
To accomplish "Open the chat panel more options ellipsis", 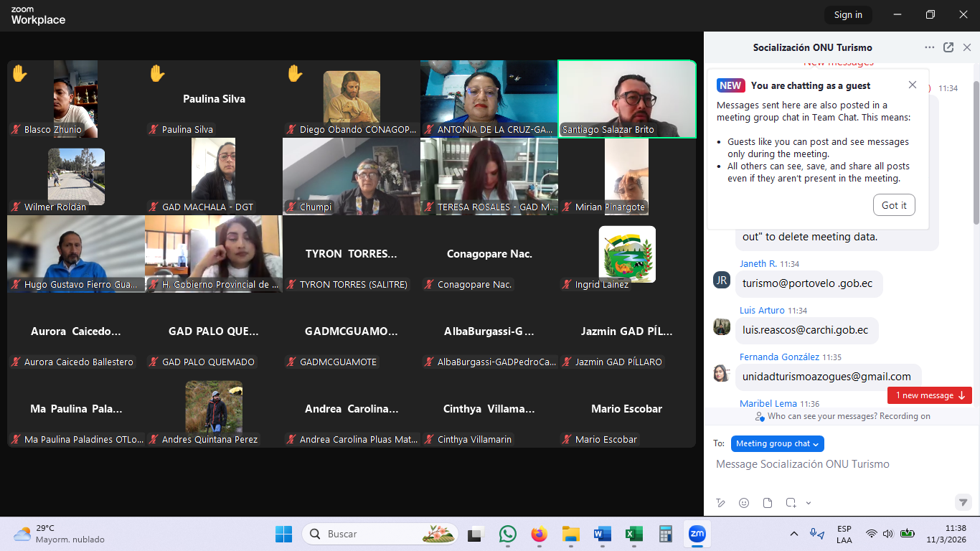I will point(930,47).
